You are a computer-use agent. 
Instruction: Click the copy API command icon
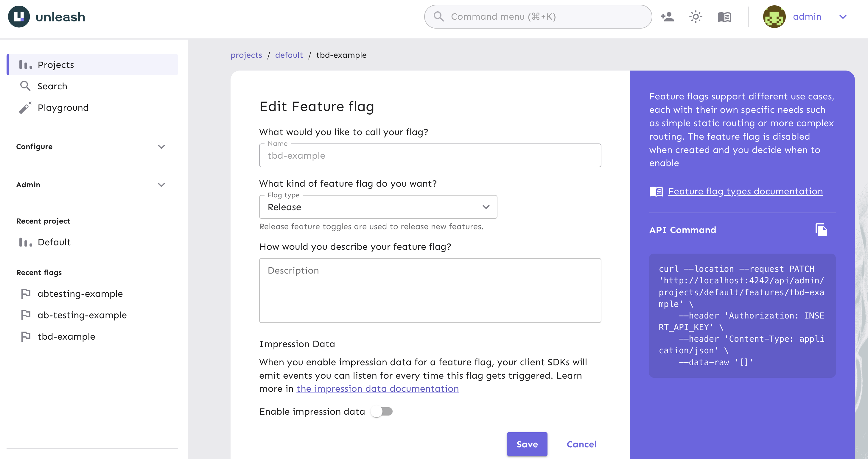tap(822, 230)
